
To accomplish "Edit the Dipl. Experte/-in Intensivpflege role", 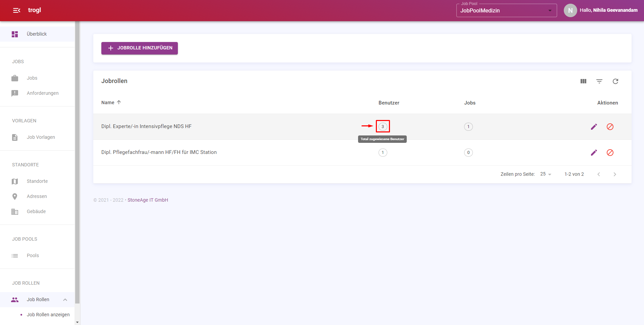I will (594, 127).
